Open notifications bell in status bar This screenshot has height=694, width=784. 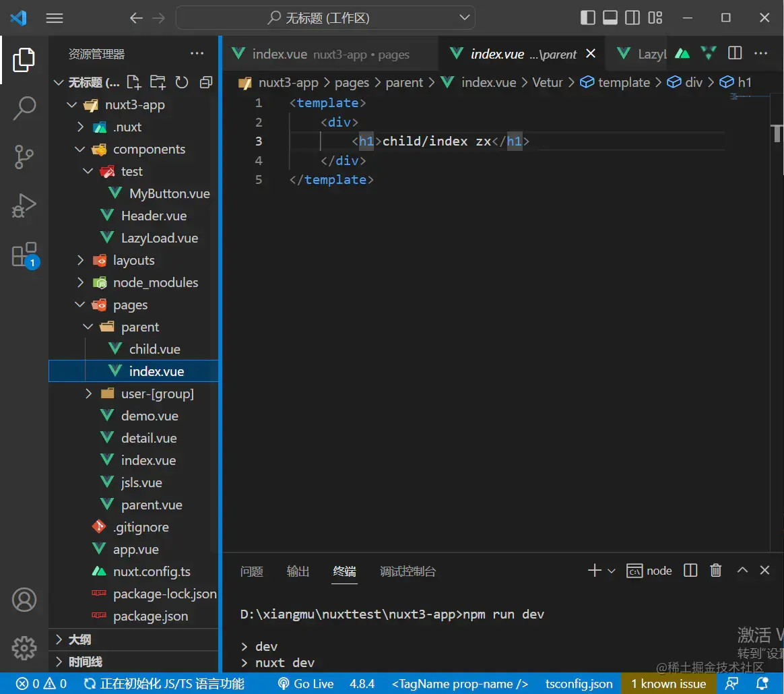pos(762,683)
